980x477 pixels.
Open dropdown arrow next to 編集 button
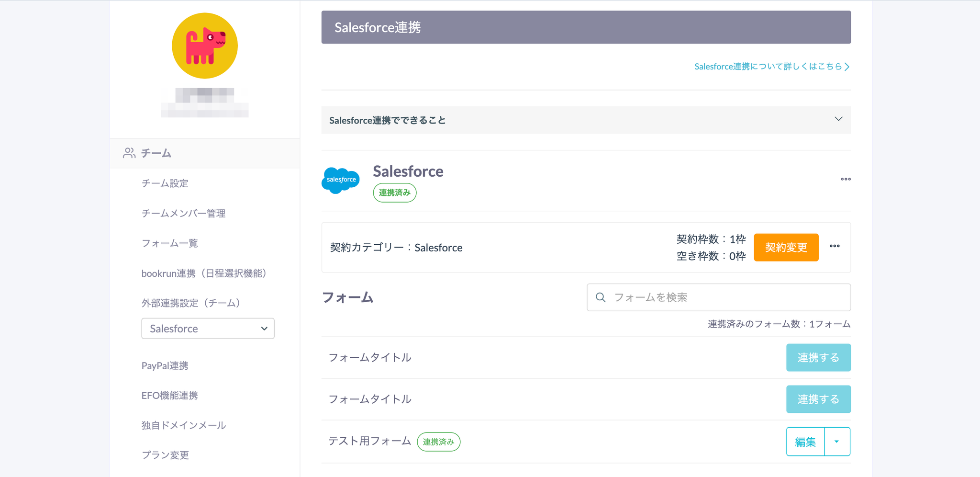point(836,442)
